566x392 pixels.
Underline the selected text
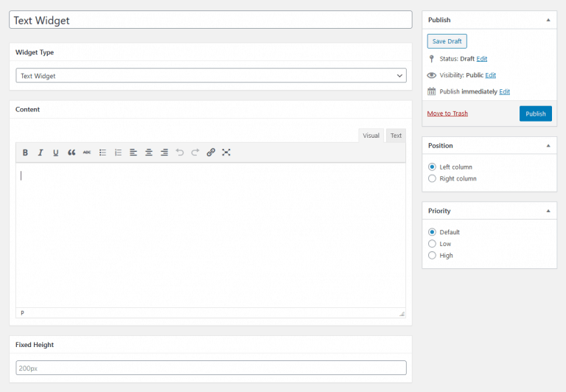point(55,153)
